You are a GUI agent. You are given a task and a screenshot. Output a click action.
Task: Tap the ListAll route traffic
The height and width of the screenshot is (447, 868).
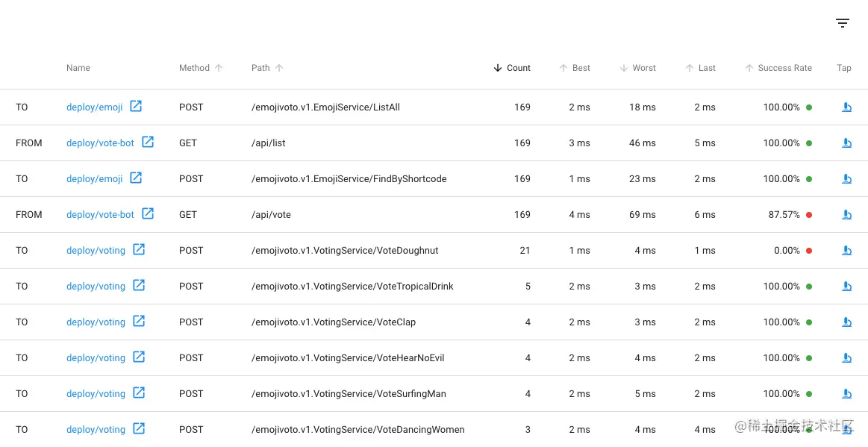846,107
